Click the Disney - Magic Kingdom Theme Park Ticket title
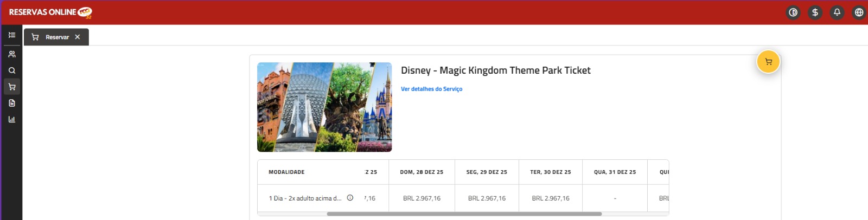Image resolution: width=868 pixels, height=220 pixels. tap(495, 70)
